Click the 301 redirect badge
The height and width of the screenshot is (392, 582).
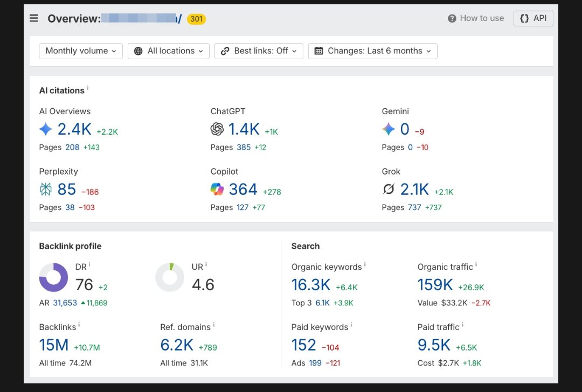tap(196, 19)
